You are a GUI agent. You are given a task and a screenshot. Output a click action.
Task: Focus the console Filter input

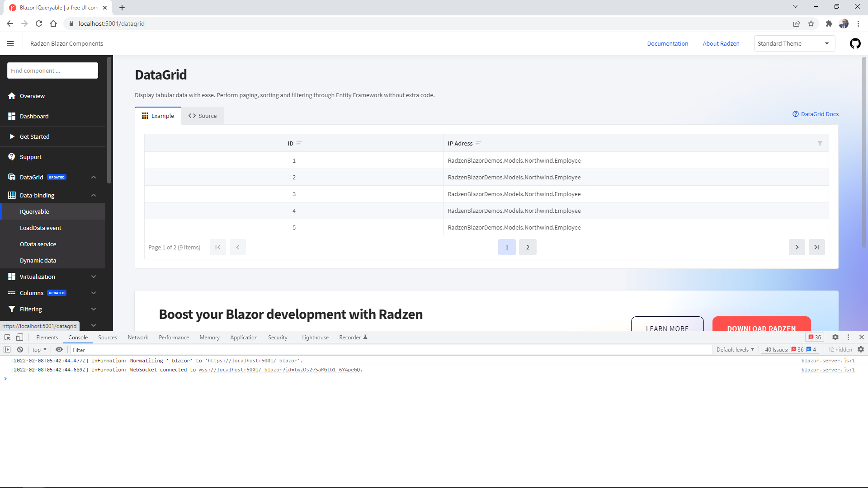click(391, 350)
